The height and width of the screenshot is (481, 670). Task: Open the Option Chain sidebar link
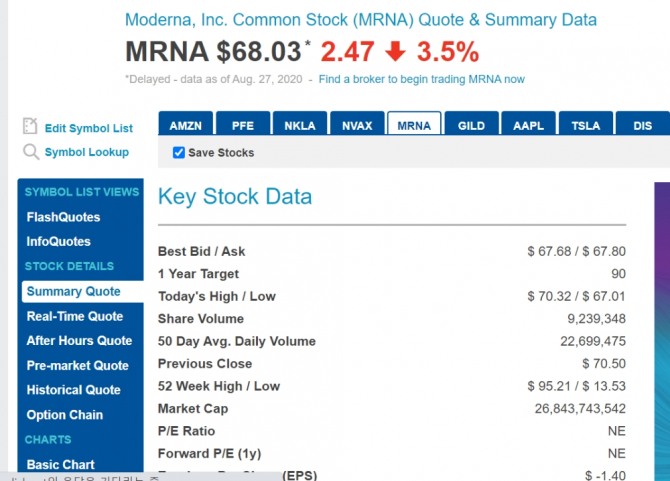click(65, 415)
